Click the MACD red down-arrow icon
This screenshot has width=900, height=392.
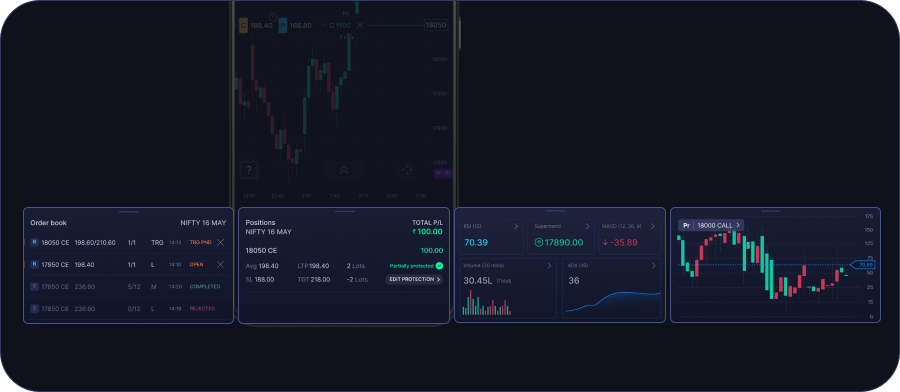point(605,243)
